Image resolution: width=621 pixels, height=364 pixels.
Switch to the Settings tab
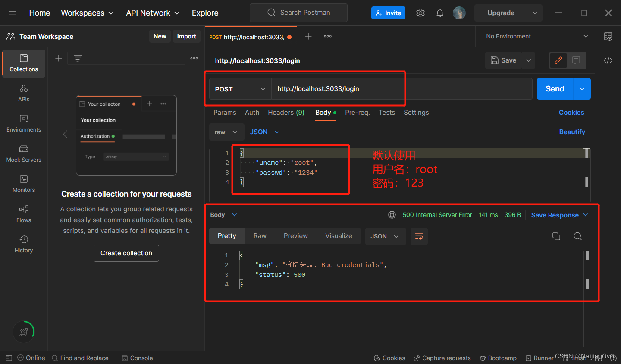(416, 113)
